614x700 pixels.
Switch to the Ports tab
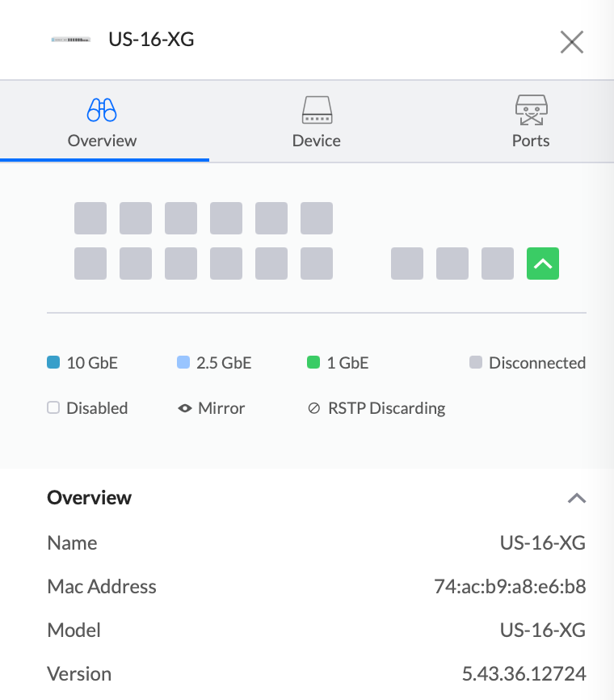531,121
